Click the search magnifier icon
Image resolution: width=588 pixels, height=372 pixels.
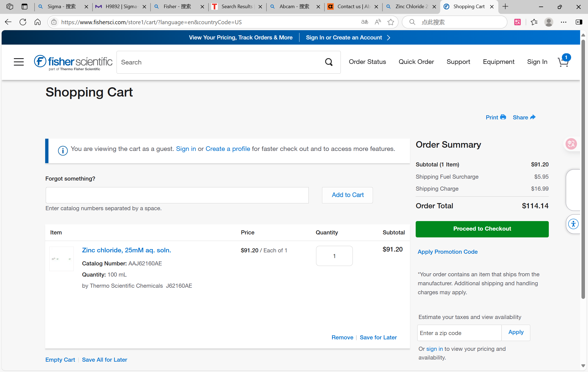click(329, 62)
